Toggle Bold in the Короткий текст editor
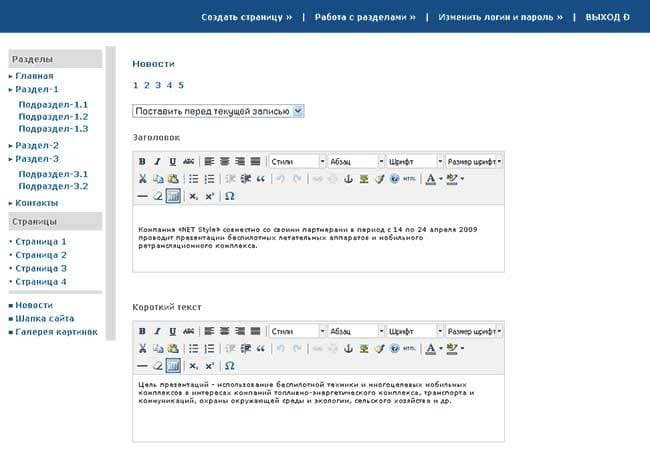The image size is (650, 452). (142, 331)
